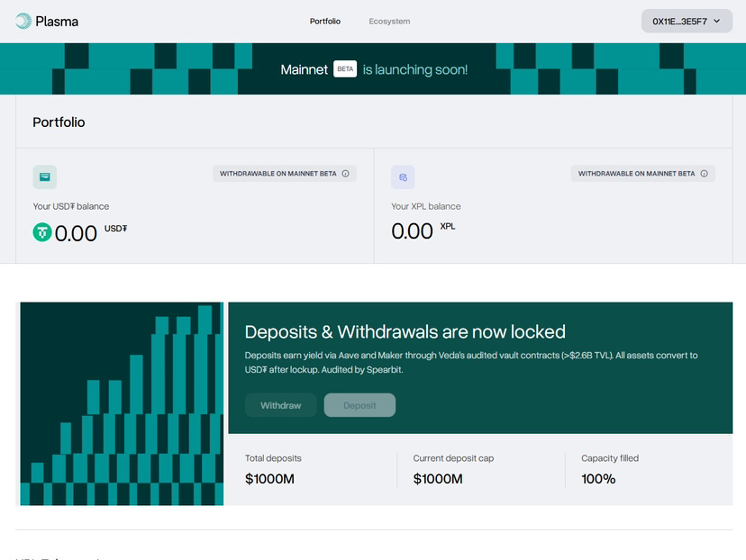Screen dimensions: 746x560
Task: Click the $1000M Total deposits value
Action: (269, 479)
